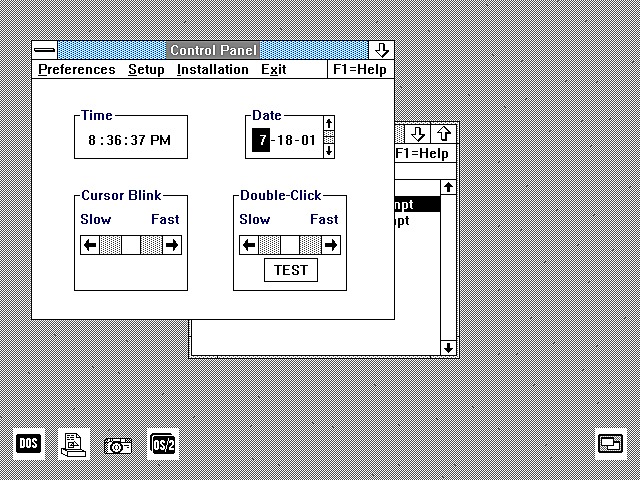This screenshot has height=480, width=640.
Task: Select the highlighted month 7 in Date
Action: [261, 140]
